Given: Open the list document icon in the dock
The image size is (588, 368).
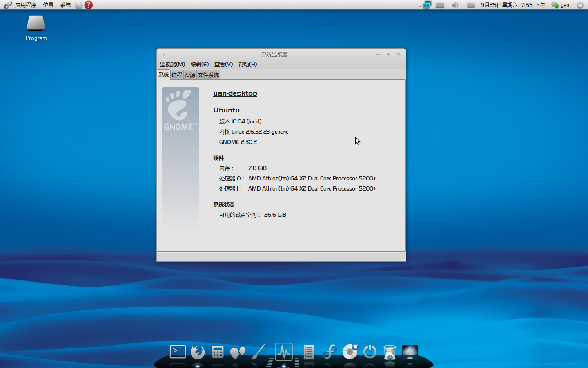Looking at the screenshot, I should (309, 352).
